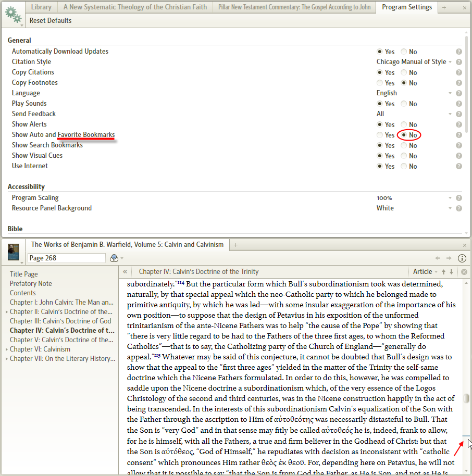Open Resource Panel Background White dropdown
The width and height of the screenshot is (472, 476).
[414, 208]
